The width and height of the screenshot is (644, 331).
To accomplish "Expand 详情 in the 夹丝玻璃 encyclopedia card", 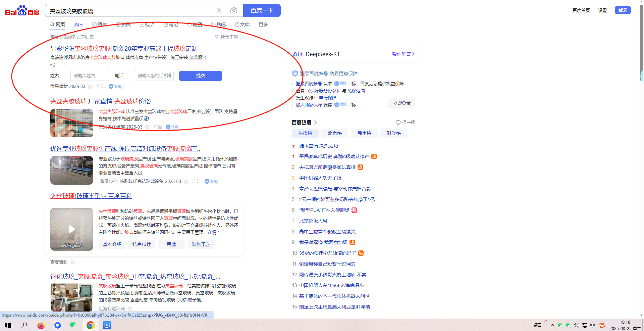I will click(x=214, y=232).
